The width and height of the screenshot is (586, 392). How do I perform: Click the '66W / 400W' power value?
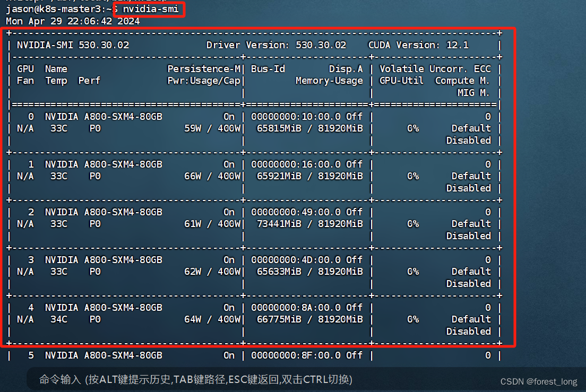click(x=212, y=176)
